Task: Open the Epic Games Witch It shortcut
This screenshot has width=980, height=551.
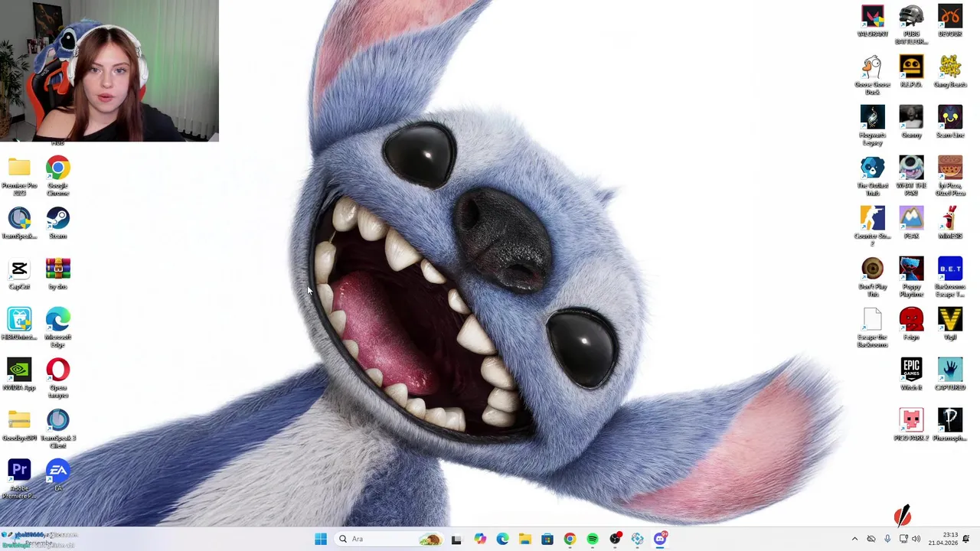Action: click(x=911, y=375)
